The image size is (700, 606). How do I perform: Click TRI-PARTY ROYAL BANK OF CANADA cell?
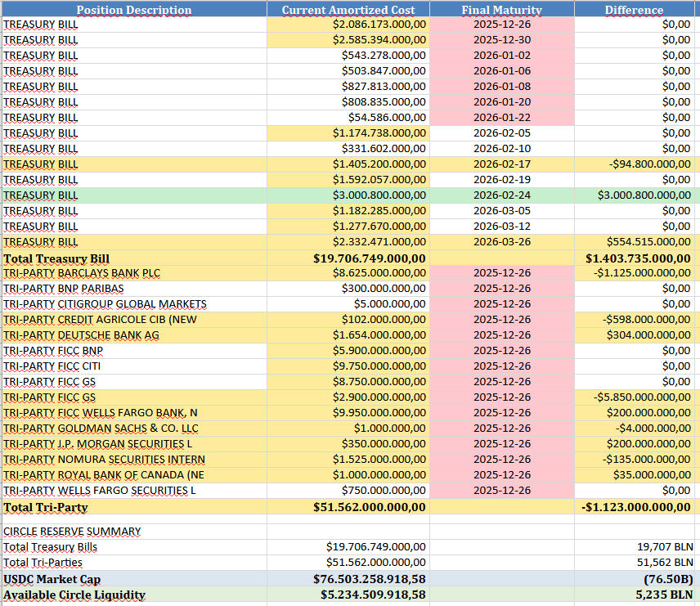tap(134, 474)
